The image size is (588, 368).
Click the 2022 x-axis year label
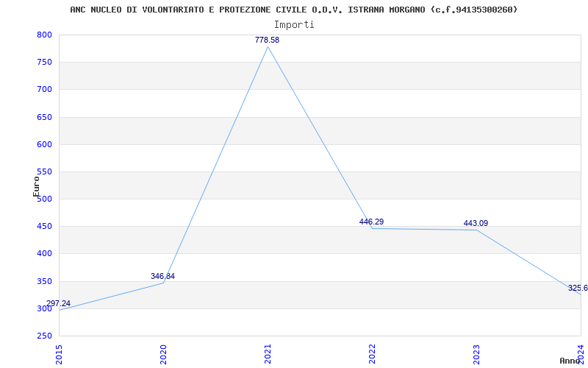(x=372, y=355)
